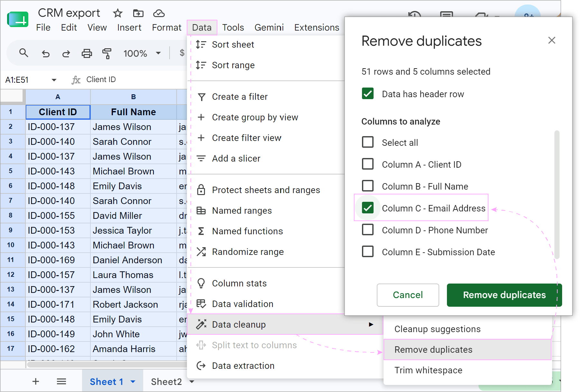The height and width of the screenshot is (392, 584).
Task: Check Column B - Full Name
Action: click(x=368, y=186)
